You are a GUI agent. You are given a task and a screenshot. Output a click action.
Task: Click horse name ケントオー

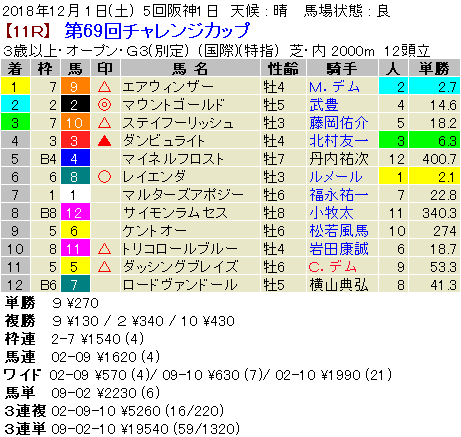point(154,231)
